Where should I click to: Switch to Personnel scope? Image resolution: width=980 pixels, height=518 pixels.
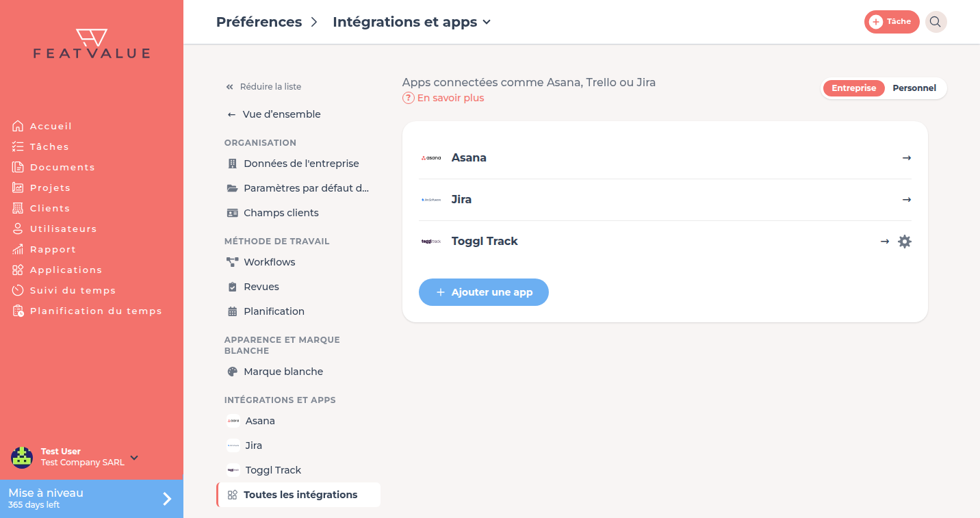tap(914, 88)
